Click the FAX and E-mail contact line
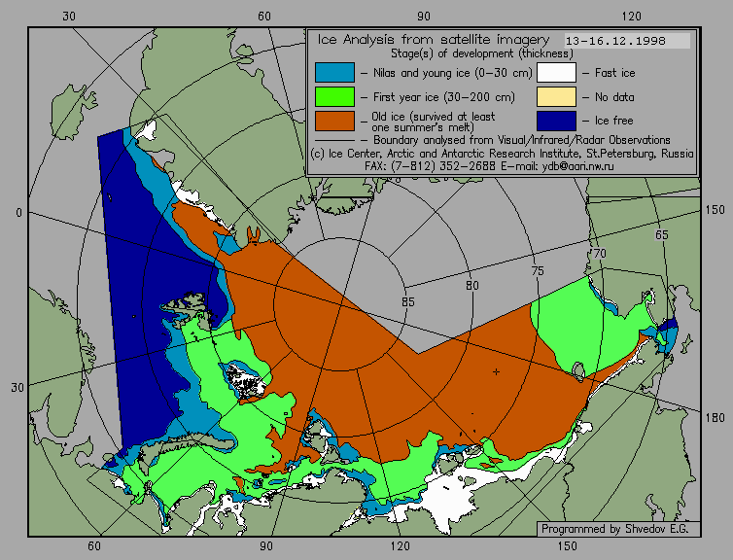 (489, 166)
